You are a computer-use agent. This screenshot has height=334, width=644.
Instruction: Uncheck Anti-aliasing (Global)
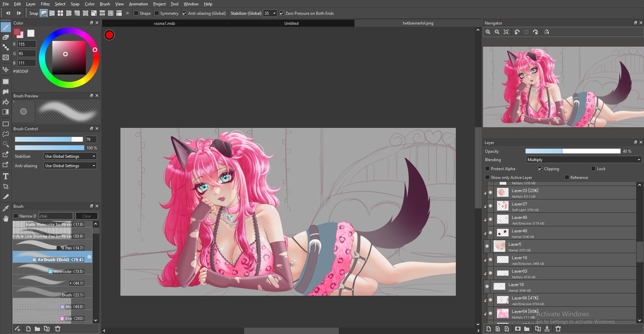click(x=185, y=13)
